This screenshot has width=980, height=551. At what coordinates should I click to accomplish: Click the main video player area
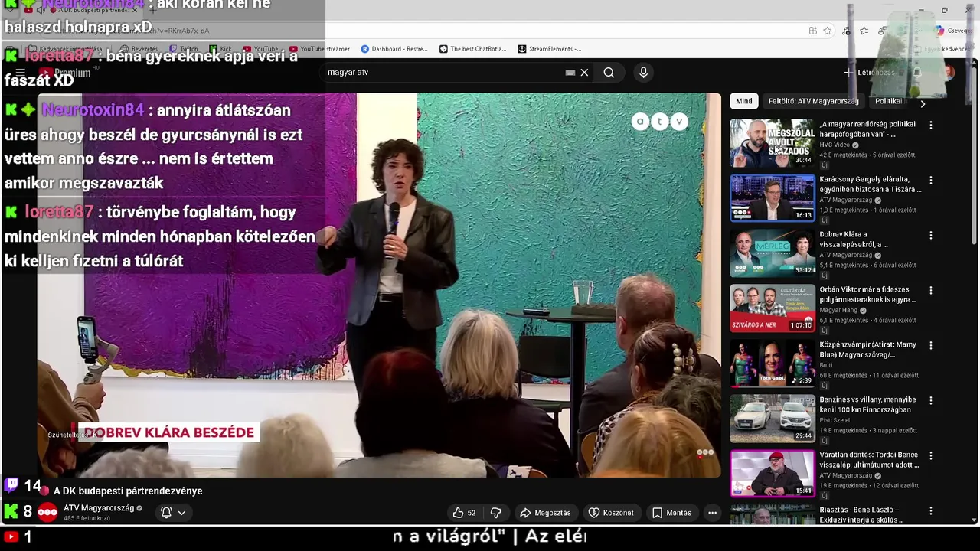pos(379,285)
